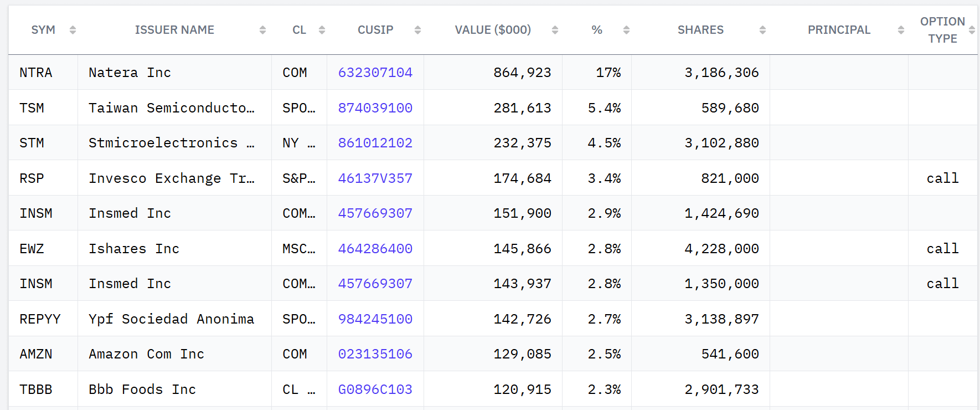Click the S&P… class cell
Viewport: 980px width, 410px height.
pyautogui.click(x=299, y=178)
